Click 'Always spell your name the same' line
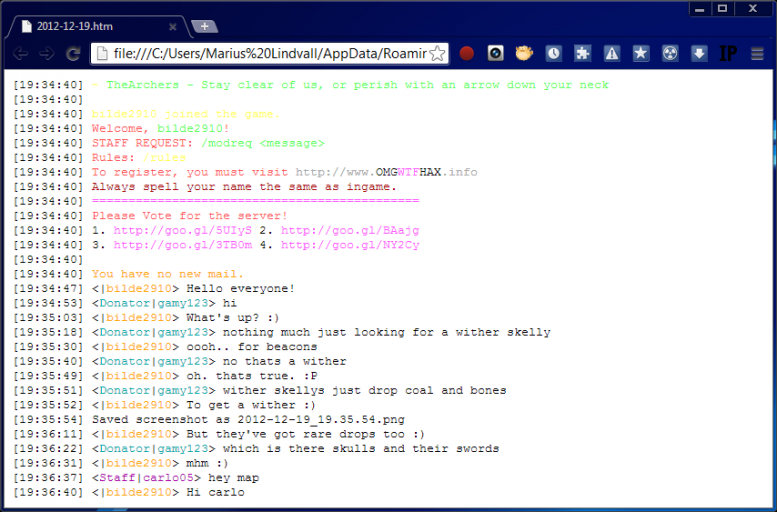Image resolution: width=777 pixels, height=512 pixels. point(244,187)
